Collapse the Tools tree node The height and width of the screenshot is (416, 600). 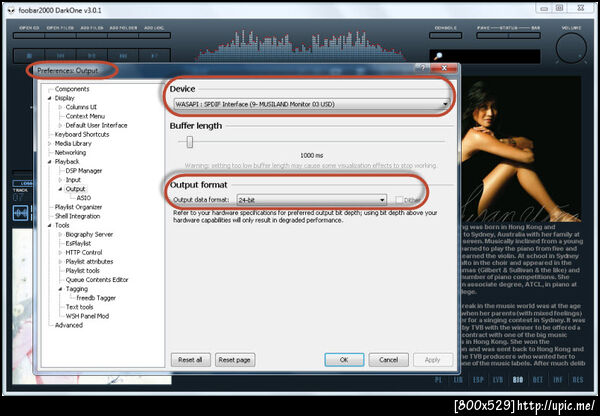[x=49, y=225]
